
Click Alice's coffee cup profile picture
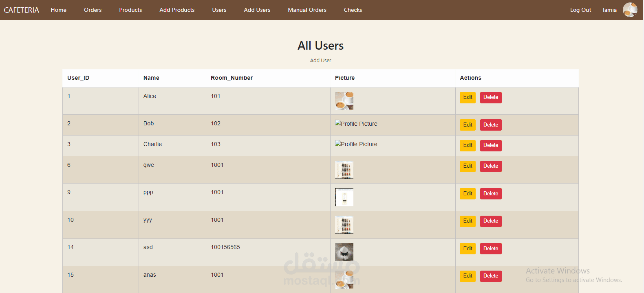pyautogui.click(x=344, y=101)
